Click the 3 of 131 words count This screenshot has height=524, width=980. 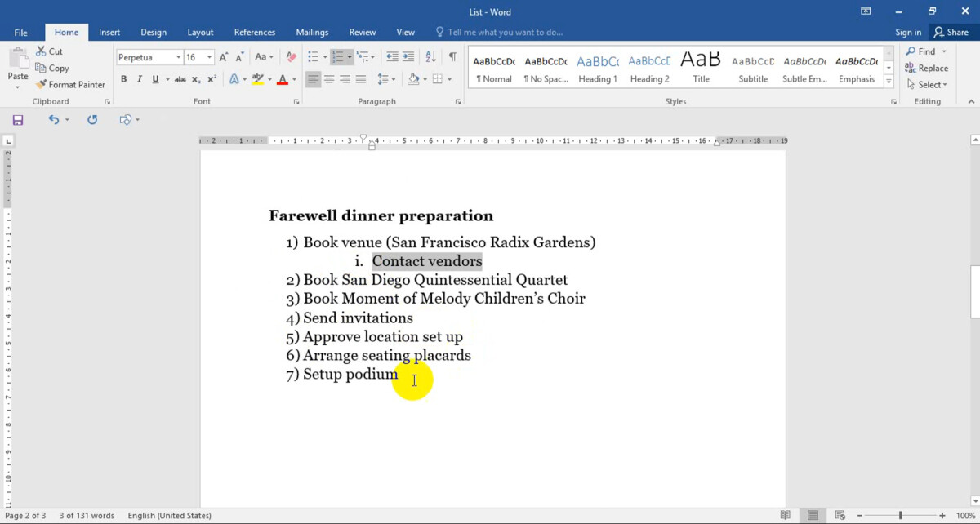[87, 516]
